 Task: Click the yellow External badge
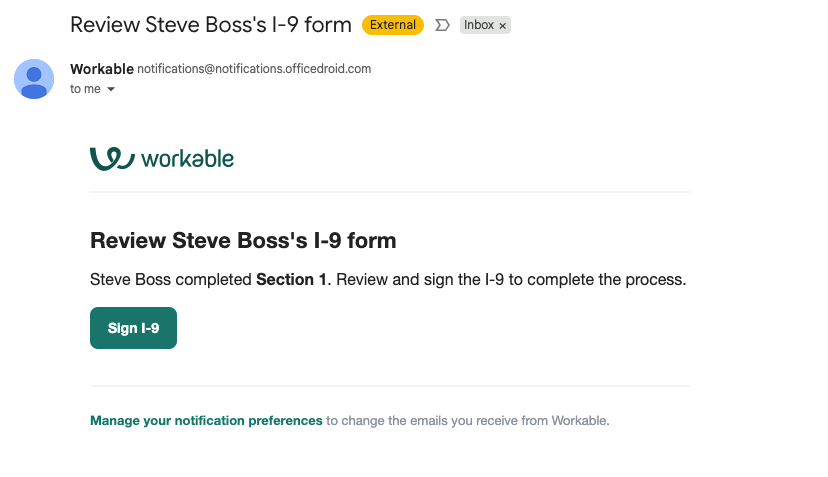[x=393, y=25]
